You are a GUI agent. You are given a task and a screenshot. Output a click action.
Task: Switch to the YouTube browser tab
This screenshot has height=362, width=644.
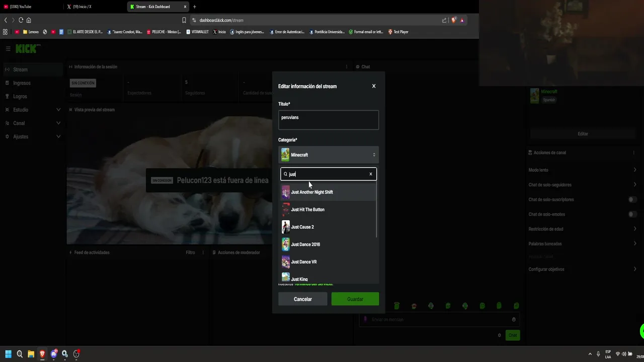[31, 7]
